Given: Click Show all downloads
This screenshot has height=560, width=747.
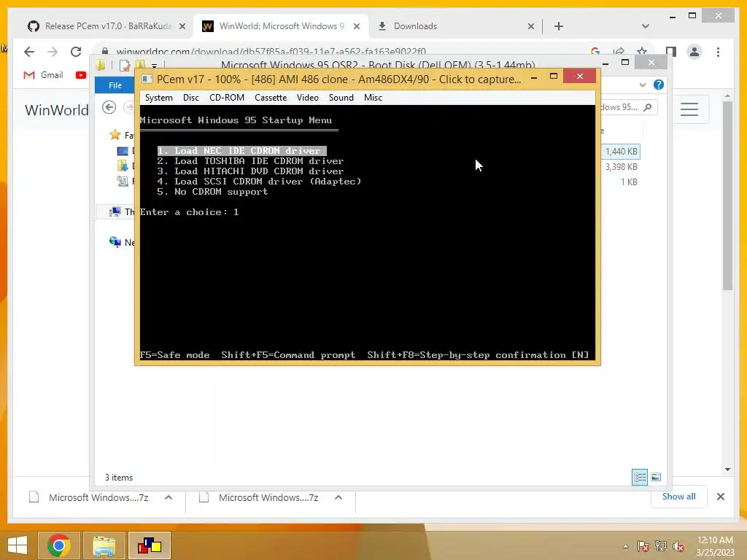Looking at the screenshot, I should click(679, 497).
